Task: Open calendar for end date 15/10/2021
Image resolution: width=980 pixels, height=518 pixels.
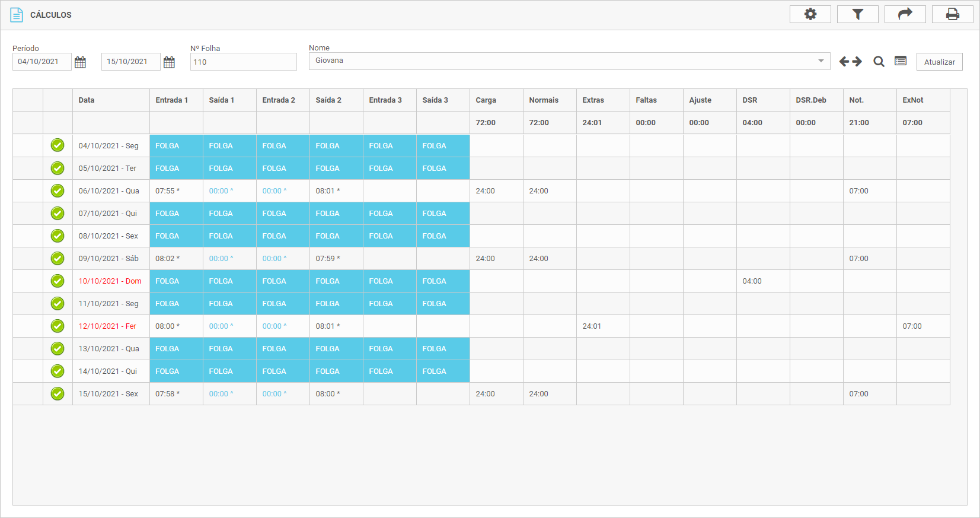Action: [169, 62]
